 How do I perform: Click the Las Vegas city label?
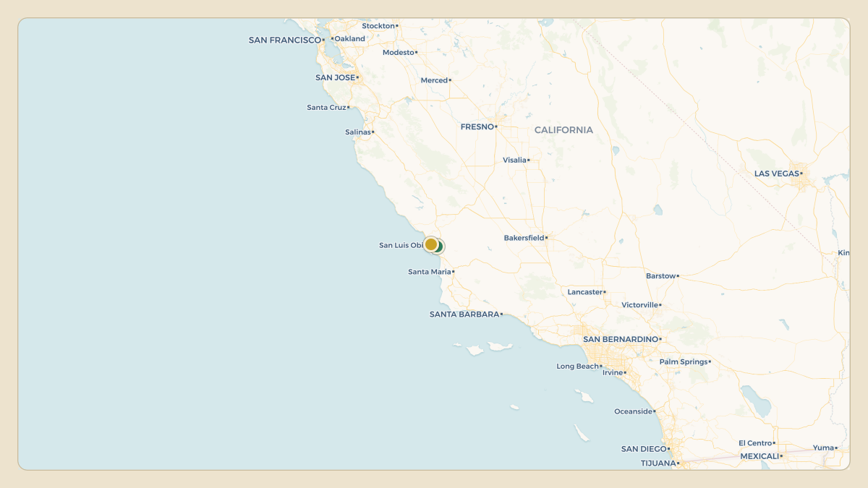(777, 174)
